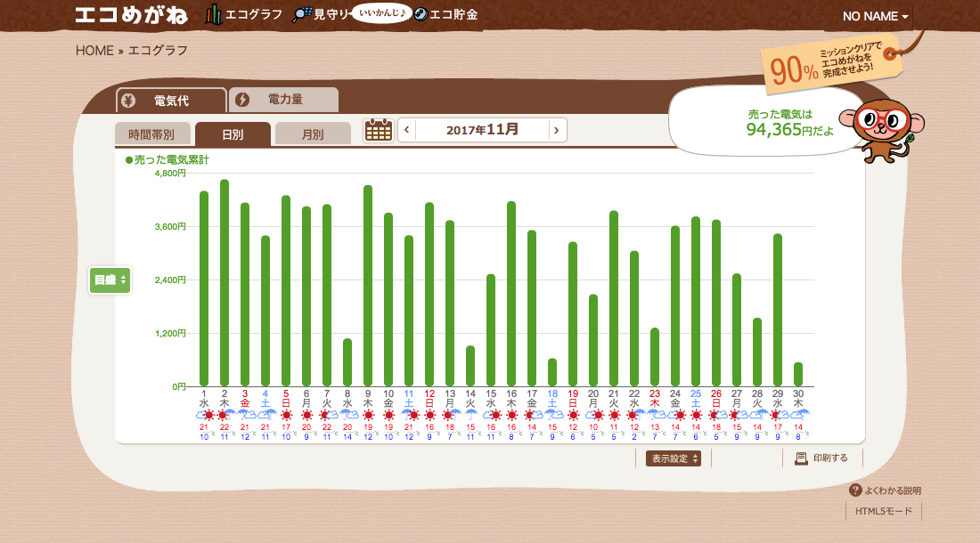This screenshot has width=980, height=543.
Task: Click エコグラフ breadcrumb text
Action: pyautogui.click(x=158, y=51)
